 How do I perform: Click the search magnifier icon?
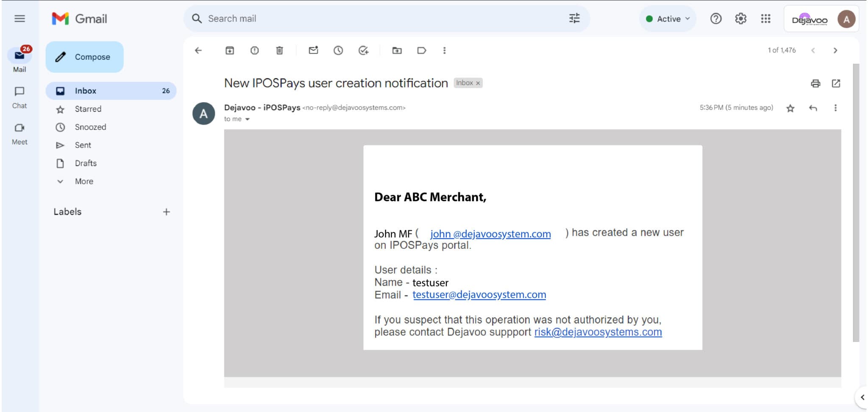(x=197, y=19)
